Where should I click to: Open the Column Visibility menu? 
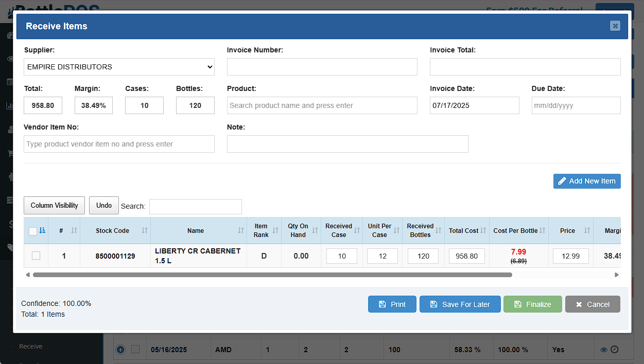[x=54, y=206]
